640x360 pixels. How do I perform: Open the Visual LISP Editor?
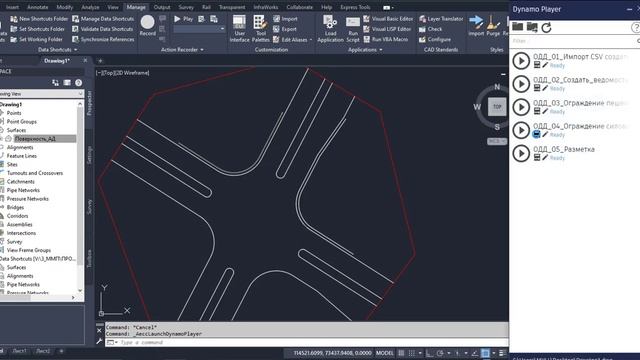pyautogui.click(x=387, y=29)
